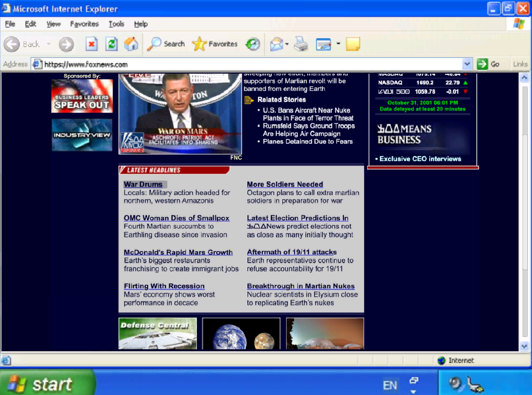Open the Favorites menu

click(x=84, y=24)
